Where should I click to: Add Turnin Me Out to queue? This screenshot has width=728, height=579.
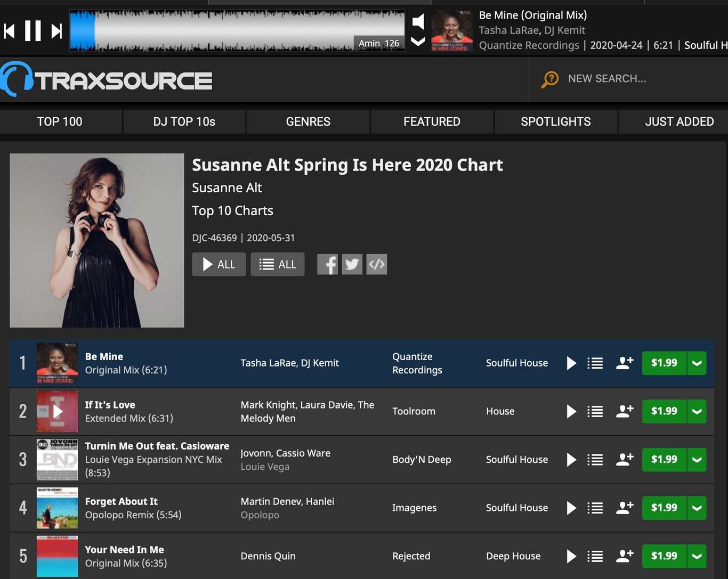(595, 460)
